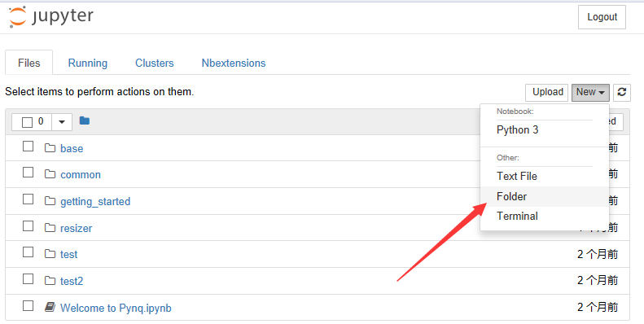This screenshot has width=644, height=324.
Task: Open the selection filter dropdown arrow
Action: [62, 122]
